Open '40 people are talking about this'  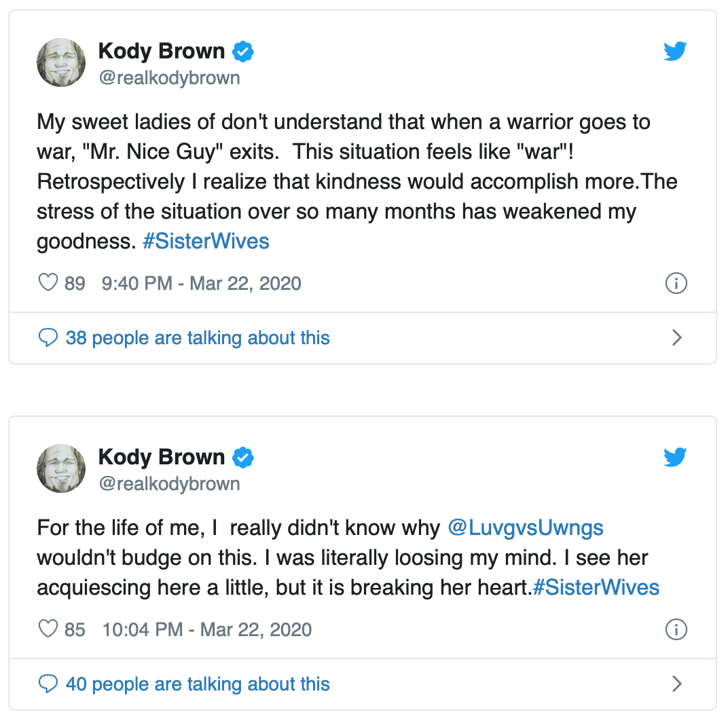coord(197,684)
